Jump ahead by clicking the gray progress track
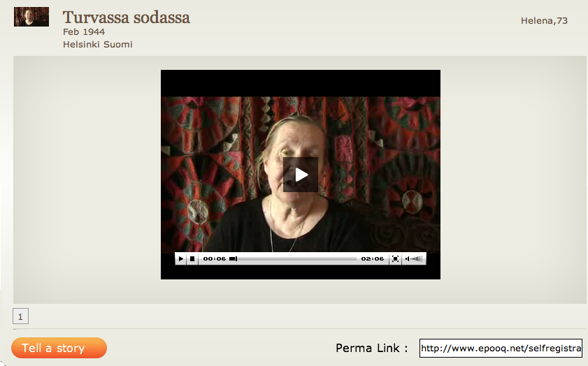The height and width of the screenshot is (366, 588). [x=296, y=259]
